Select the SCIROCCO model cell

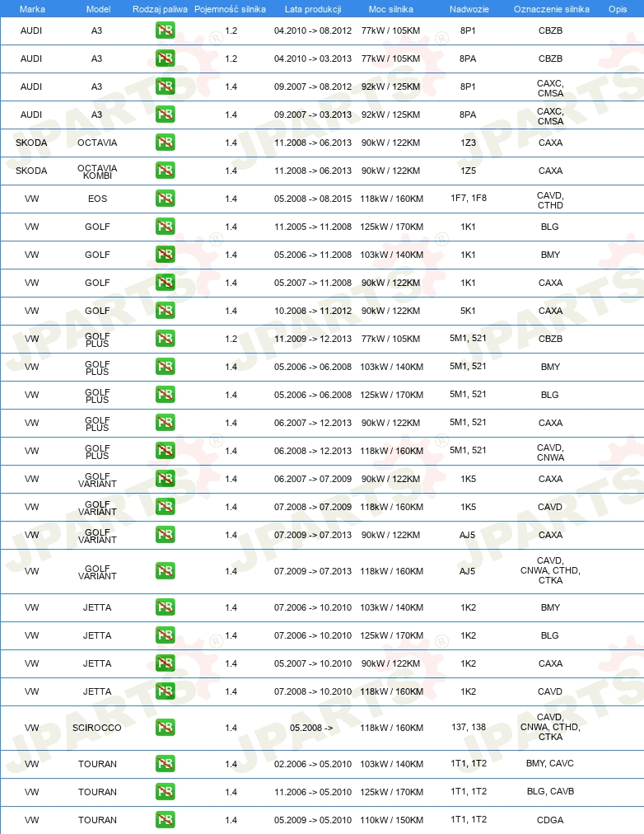click(96, 728)
